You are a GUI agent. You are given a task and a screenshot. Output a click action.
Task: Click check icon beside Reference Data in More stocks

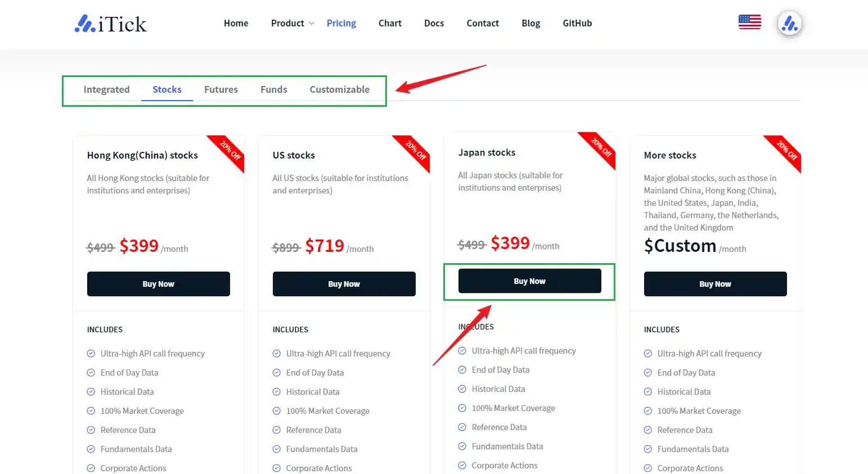(647, 430)
